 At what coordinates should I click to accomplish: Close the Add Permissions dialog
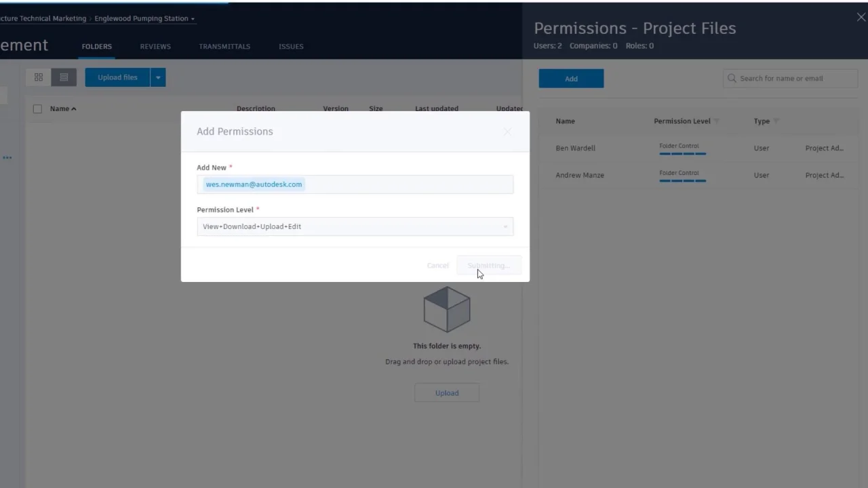(507, 131)
